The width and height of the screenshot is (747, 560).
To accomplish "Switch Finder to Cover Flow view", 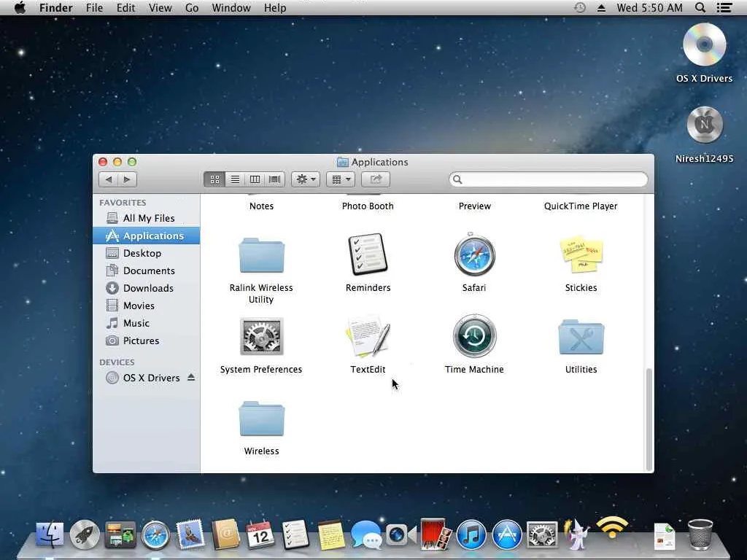I will tap(275, 179).
